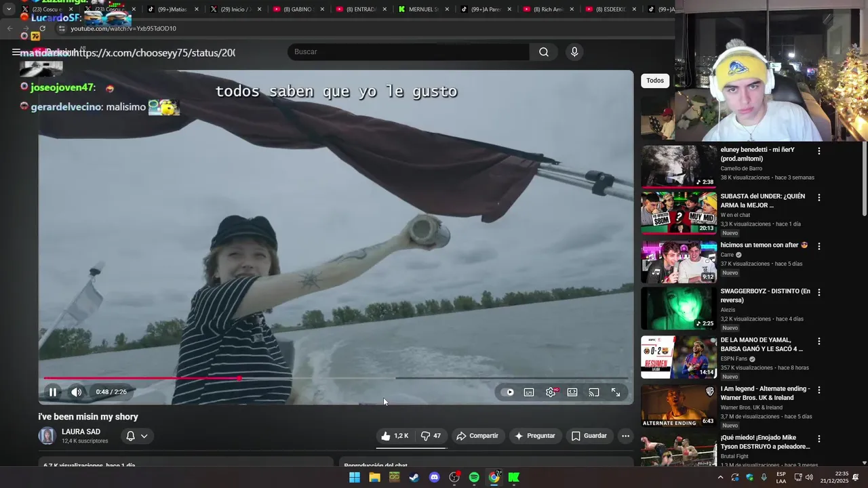Image resolution: width=868 pixels, height=488 pixels.
Task: Switch to theater mode view
Action: [572, 392]
